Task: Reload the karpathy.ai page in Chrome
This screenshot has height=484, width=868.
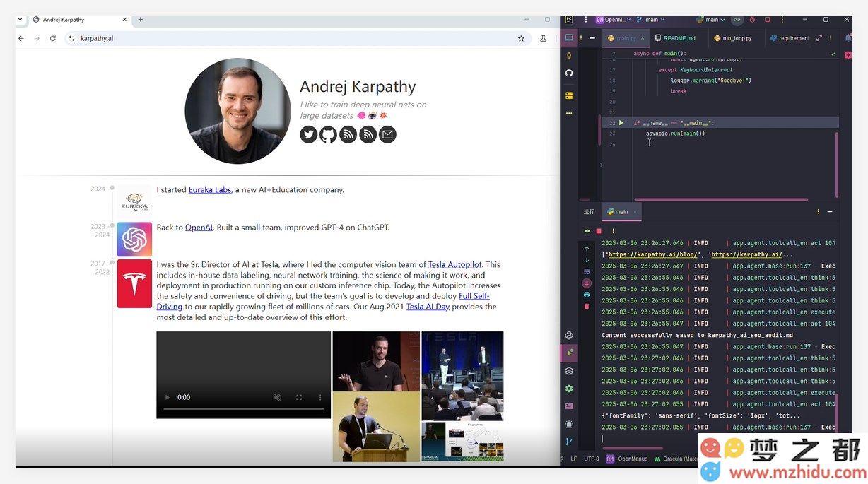Action: [53, 38]
